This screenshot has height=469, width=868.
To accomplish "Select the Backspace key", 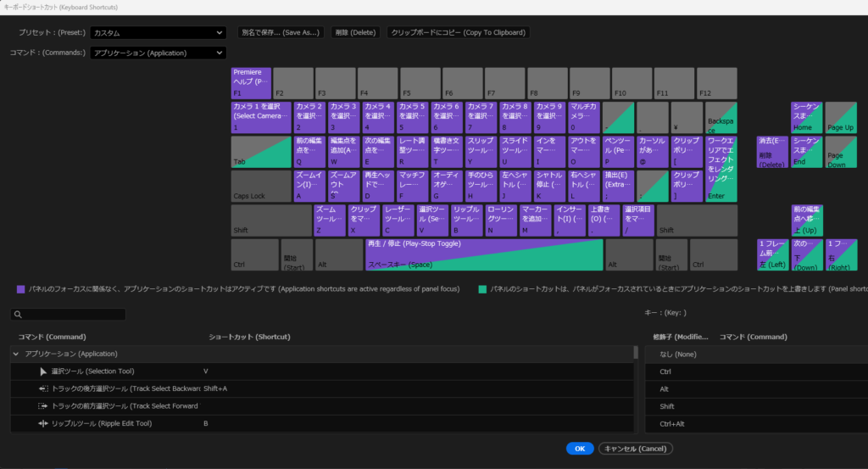I will coord(721,117).
